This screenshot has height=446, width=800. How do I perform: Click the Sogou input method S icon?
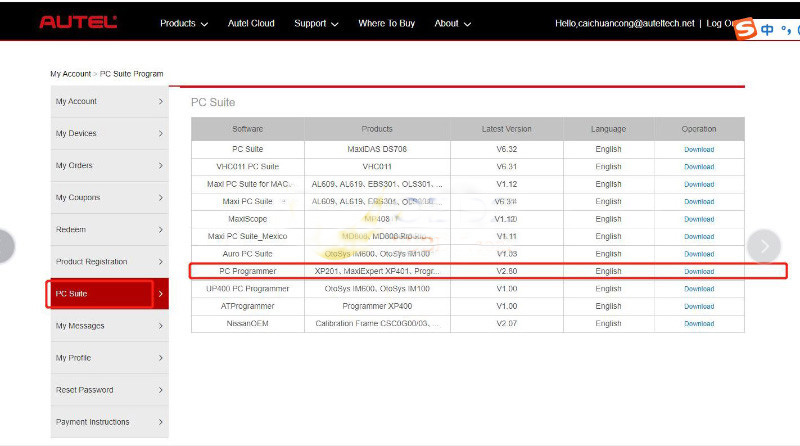744,30
